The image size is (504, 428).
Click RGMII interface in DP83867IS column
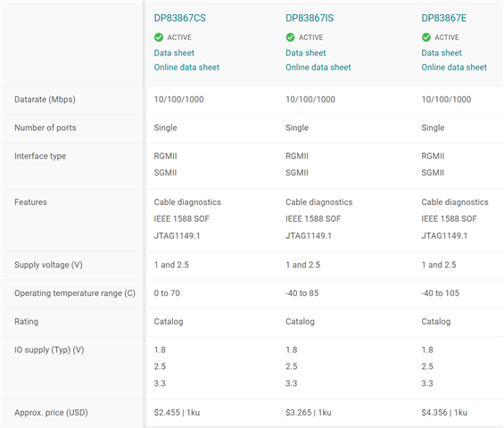[x=297, y=156]
